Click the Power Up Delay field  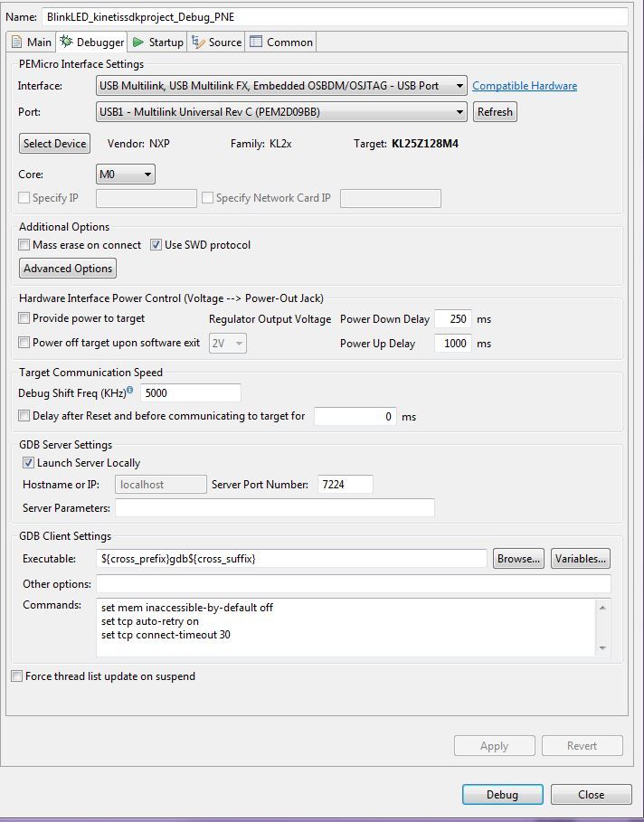coord(453,344)
